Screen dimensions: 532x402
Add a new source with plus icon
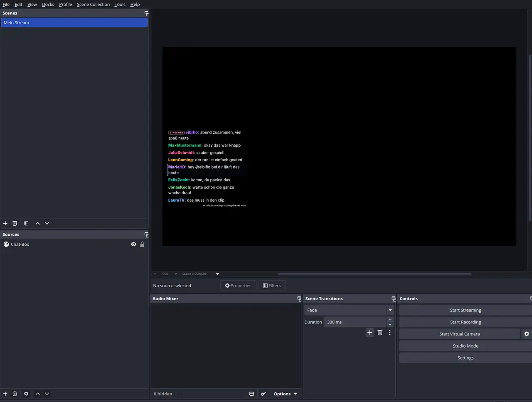[5, 394]
